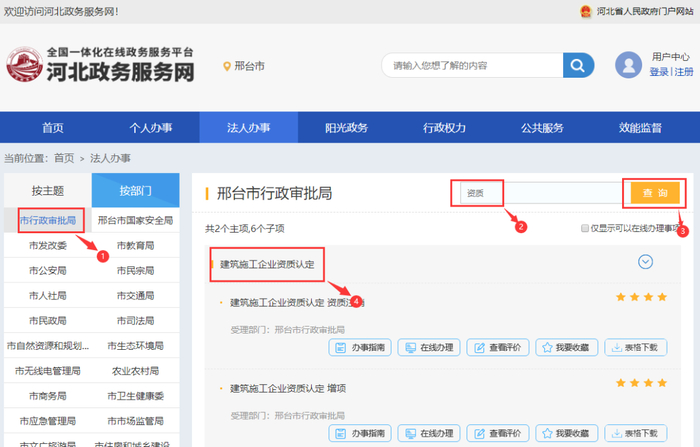Click 查看评价 for the first sub-item
This screenshot has width=700, height=447.
point(498,347)
